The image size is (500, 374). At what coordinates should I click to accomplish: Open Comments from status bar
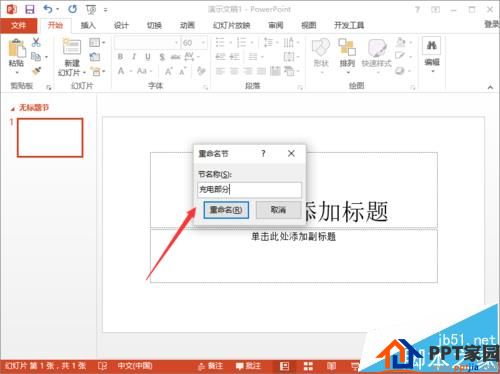click(x=248, y=366)
